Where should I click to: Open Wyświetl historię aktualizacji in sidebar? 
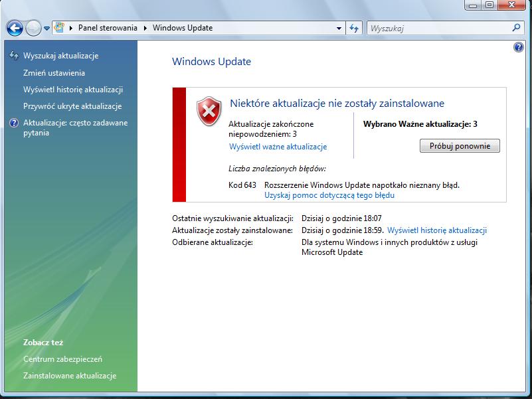pos(73,90)
